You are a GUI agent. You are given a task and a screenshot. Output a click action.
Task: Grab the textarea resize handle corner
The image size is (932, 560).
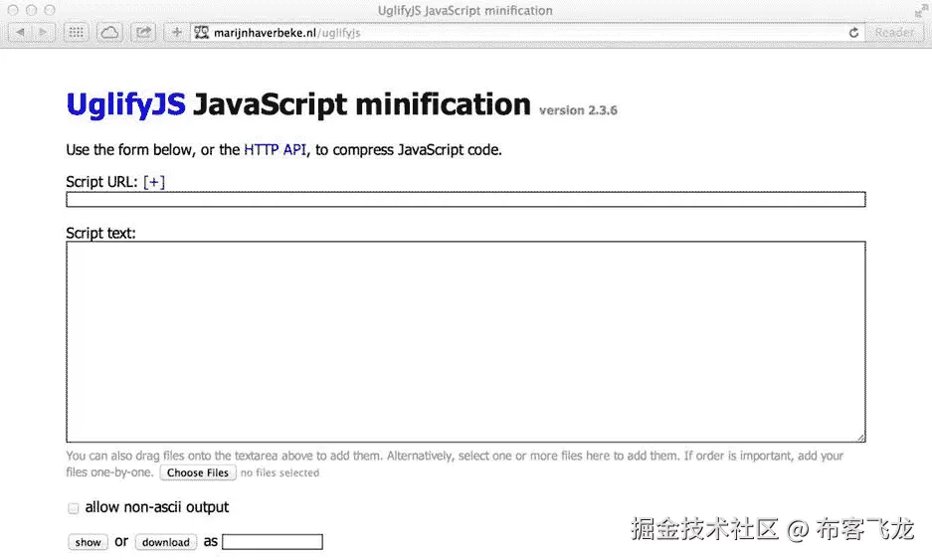860,438
